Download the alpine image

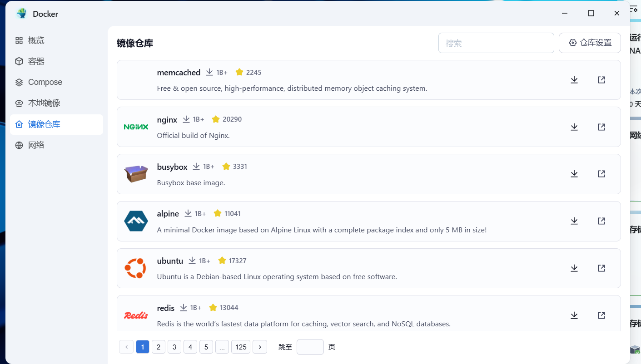point(574,221)
